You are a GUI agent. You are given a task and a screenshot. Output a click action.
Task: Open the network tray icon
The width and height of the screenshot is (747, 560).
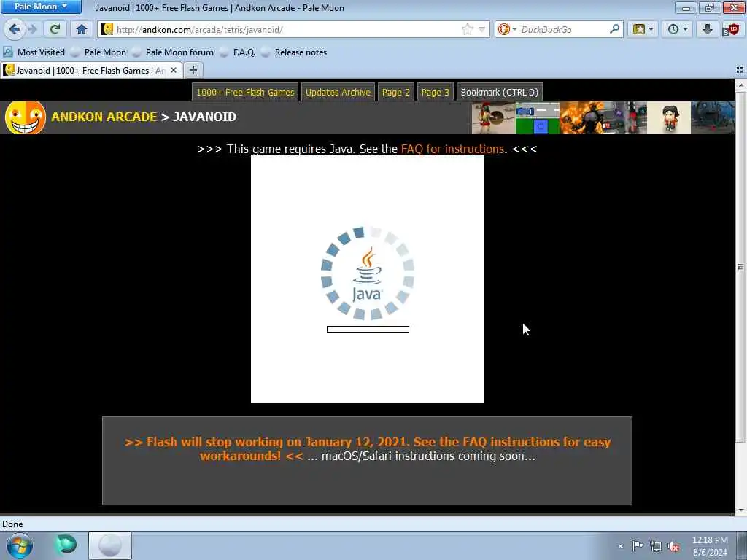pos(656,547)
